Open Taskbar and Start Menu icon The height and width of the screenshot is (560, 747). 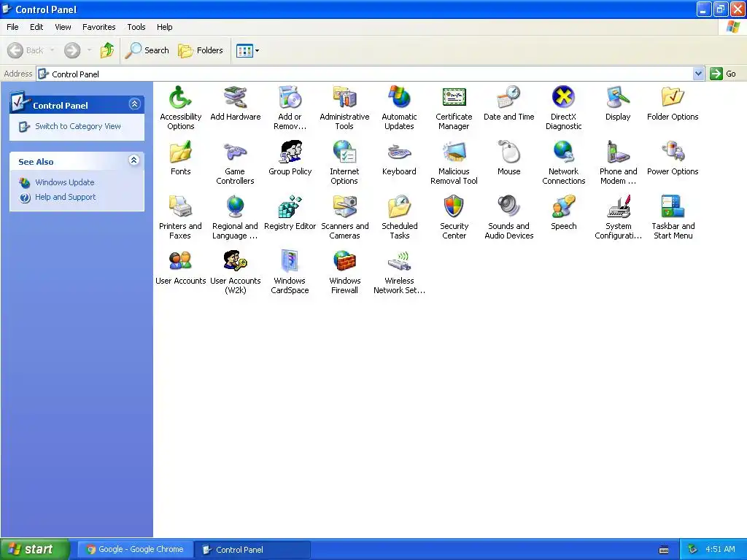673,206
